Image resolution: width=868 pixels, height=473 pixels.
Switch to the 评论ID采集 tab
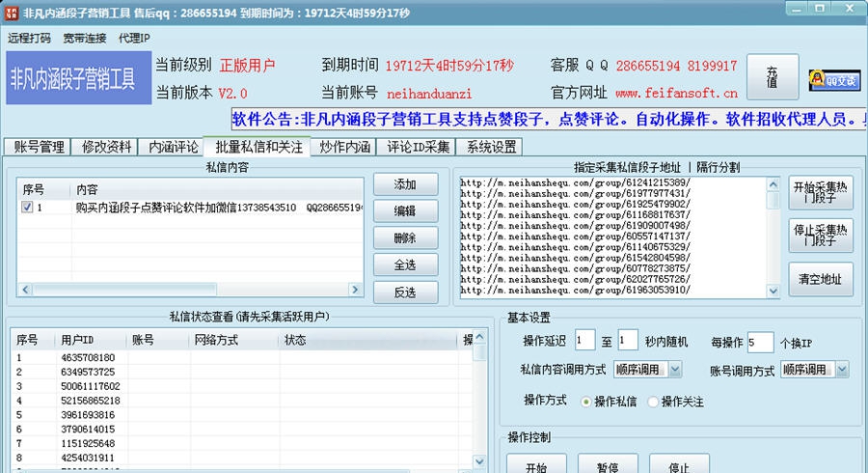pos(418,147)
